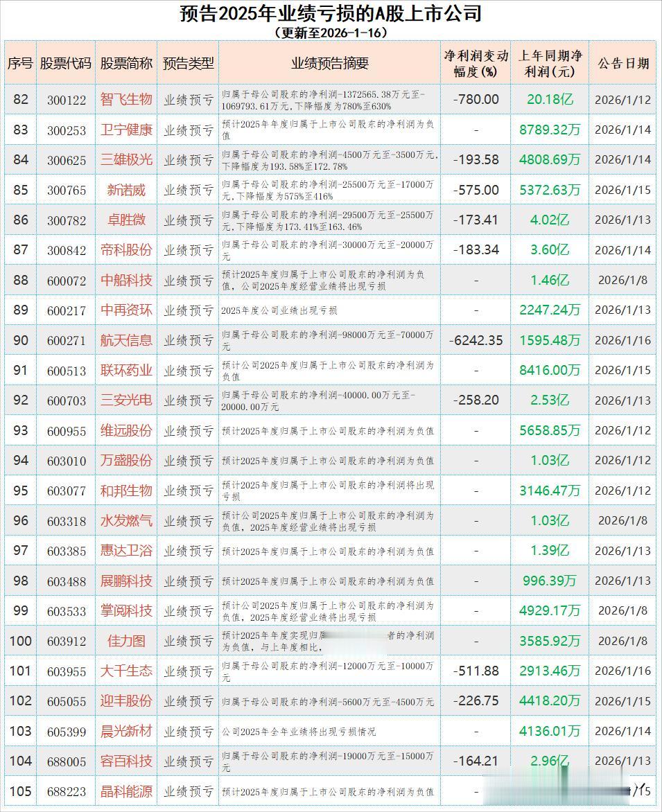Select stock name 中船科技
The height and width of the screenshot is (812, 662).
[126, 280]
